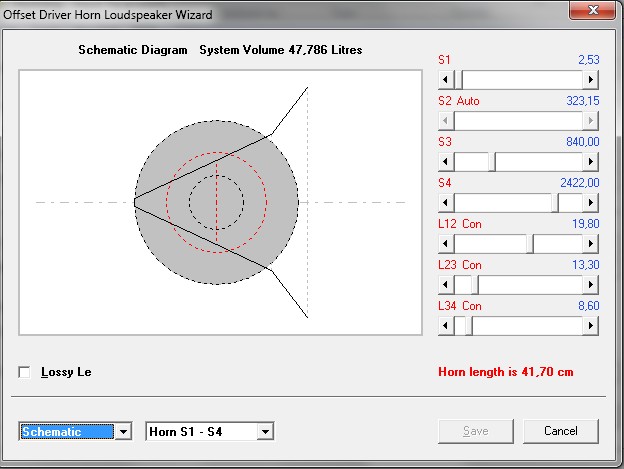Click the L23 Con slider left arrow

446,285
